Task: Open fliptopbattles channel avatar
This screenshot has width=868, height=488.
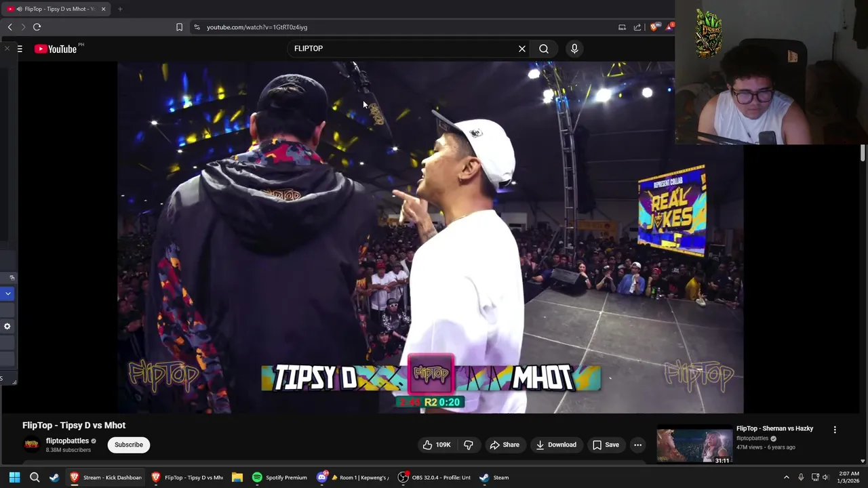Action: pos(31,445)
